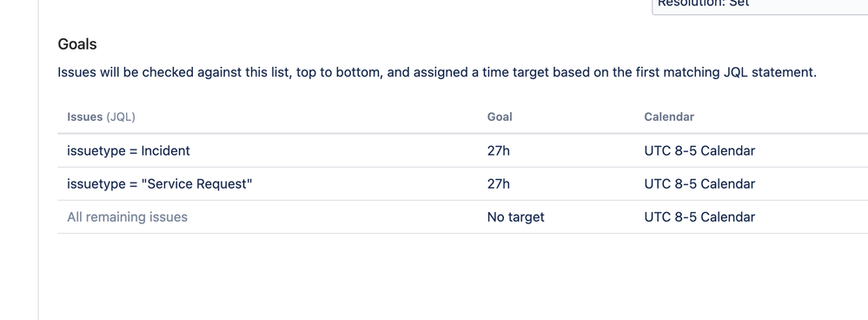Click the 27h goal for Incident
This screenshot has width=868, height=320.
(x=498, y=150)
